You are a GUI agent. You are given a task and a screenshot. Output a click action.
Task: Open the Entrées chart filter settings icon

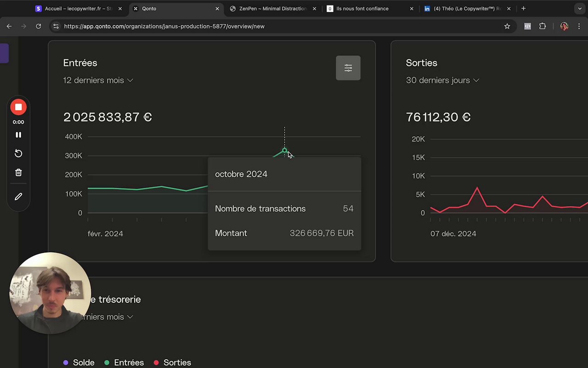pyautogui.click(x=348, y=68)
